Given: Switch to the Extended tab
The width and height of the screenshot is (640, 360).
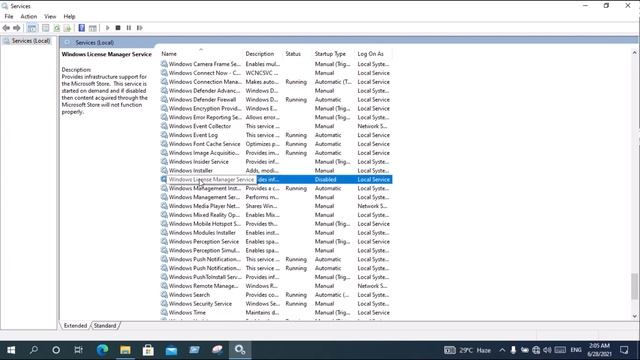Looking at the screenshot, I should click(x=76, y=326).
